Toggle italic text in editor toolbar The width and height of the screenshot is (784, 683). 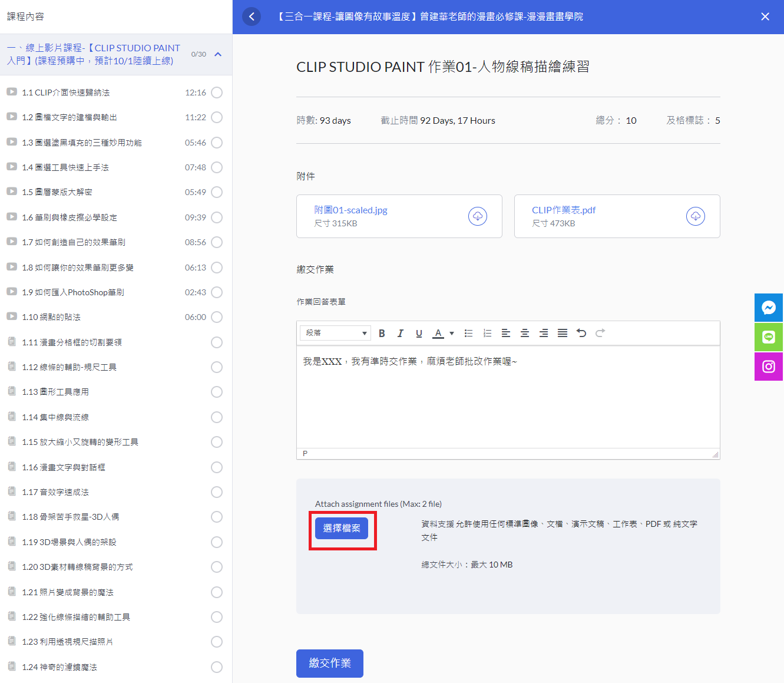coord(401,334)
